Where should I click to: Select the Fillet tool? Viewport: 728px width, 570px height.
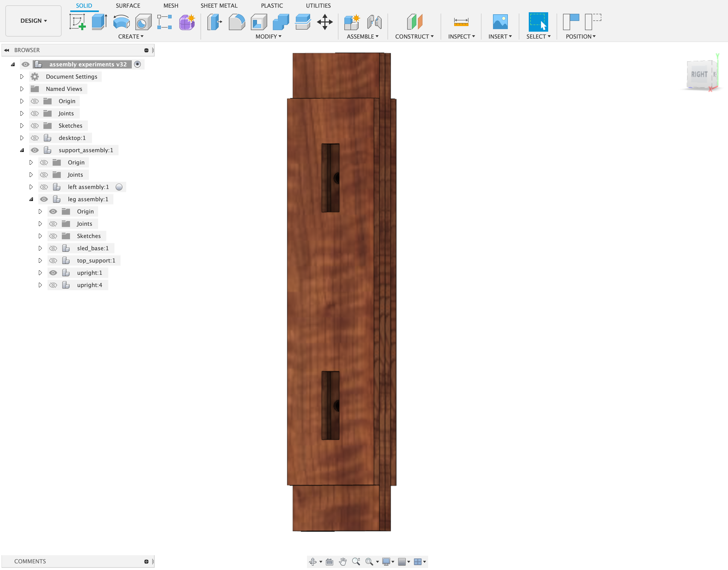click(237, 22)
